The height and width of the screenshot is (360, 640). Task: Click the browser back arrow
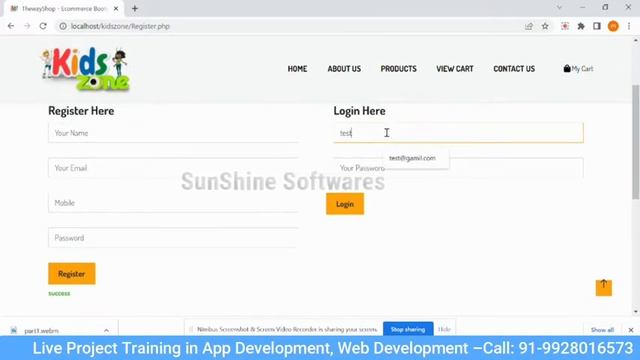tap(11, 26)
